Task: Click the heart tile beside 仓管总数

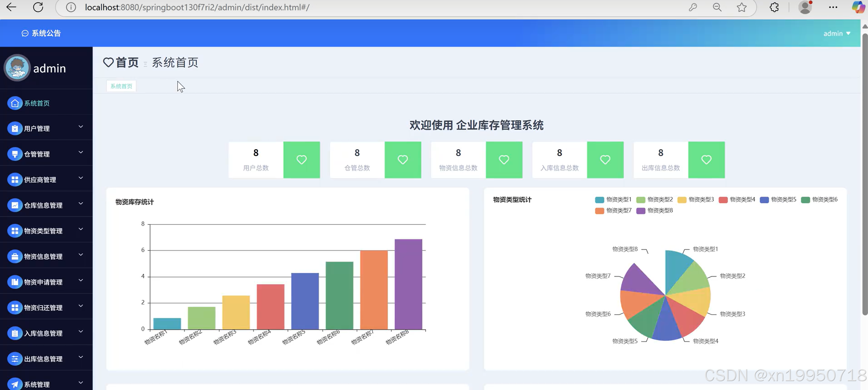Action: [403, 159]
